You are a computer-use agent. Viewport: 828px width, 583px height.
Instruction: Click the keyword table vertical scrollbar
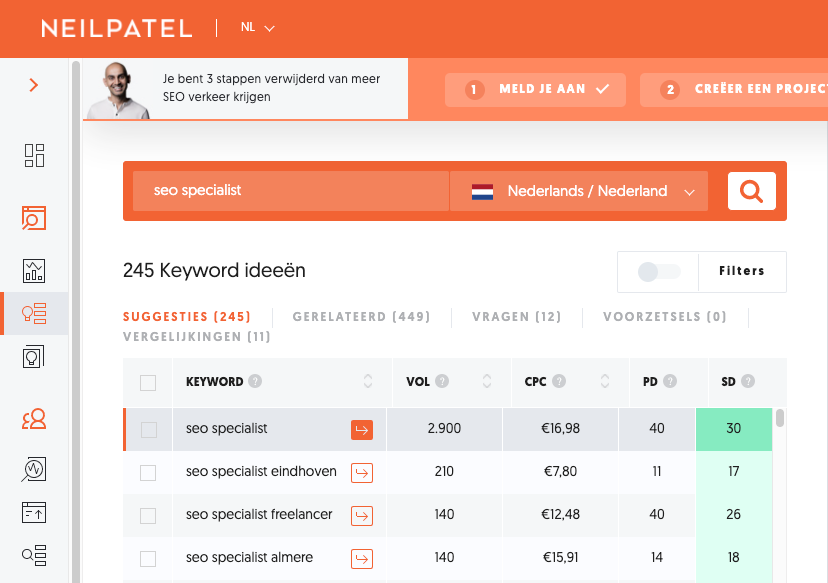(x=780, y=419)
